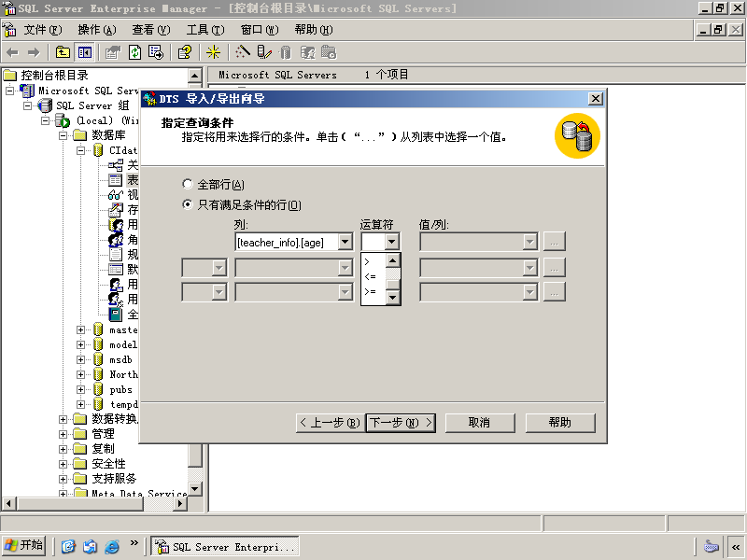This screenshot has width=747, height=560.
Task: Launch Internet Explorer from quick launch
Action: (112, 546)
